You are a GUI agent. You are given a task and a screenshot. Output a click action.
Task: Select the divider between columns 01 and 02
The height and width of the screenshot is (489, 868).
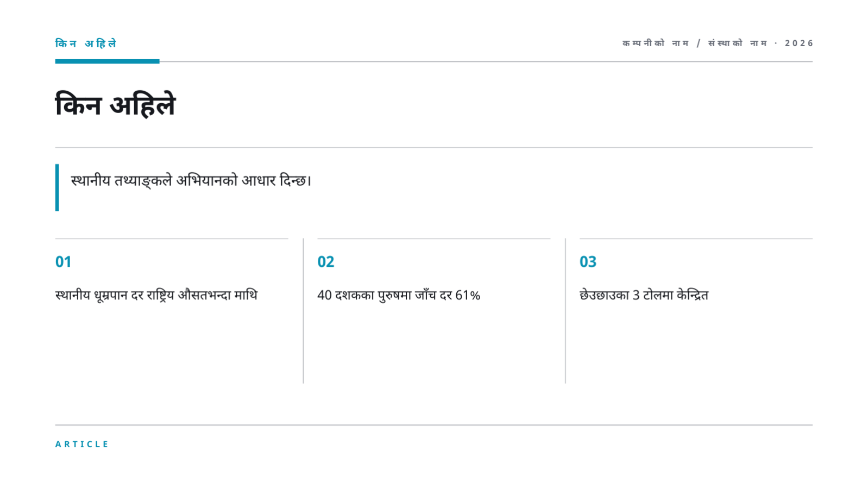pos(303,311)
